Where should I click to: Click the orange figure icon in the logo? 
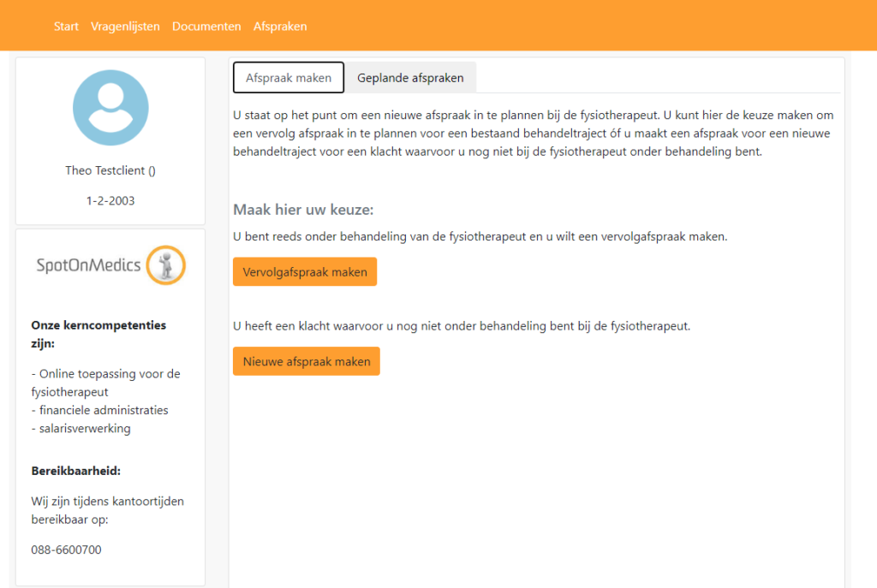166,265
